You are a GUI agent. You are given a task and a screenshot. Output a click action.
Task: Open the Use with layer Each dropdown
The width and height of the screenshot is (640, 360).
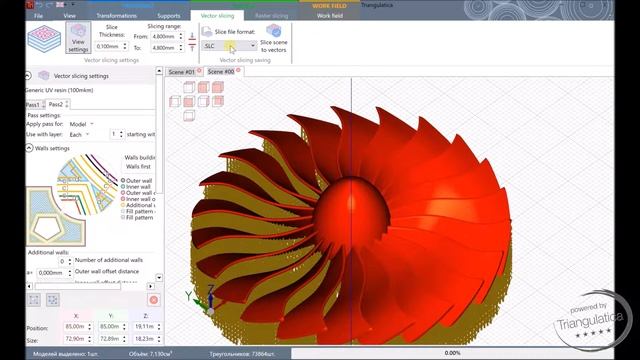click(x=79, y=134)
